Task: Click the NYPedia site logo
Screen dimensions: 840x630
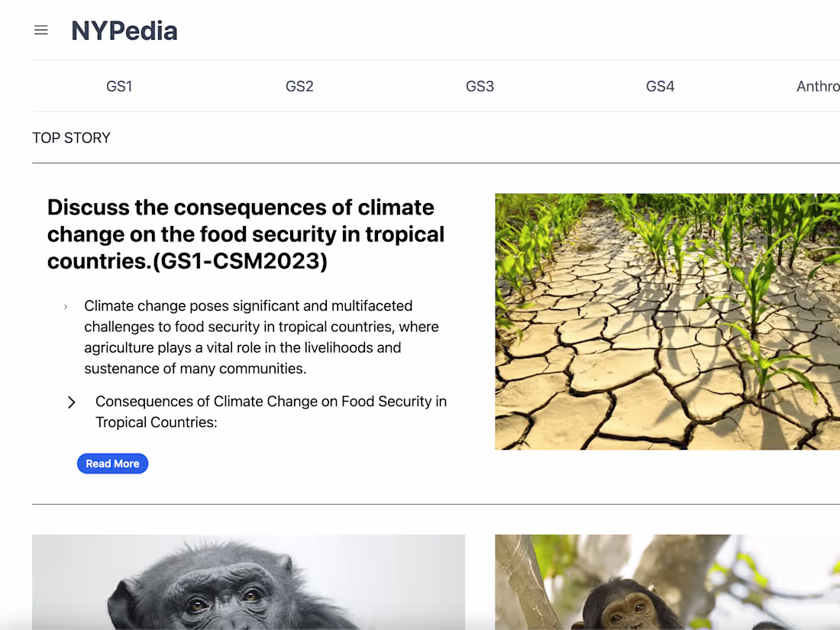Action: coord(124,31)
